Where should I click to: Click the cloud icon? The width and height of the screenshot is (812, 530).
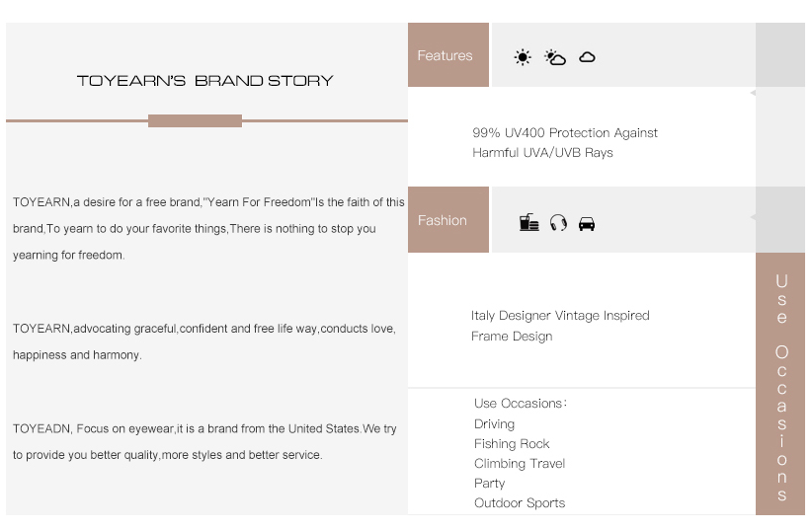(x=587, y=57)
